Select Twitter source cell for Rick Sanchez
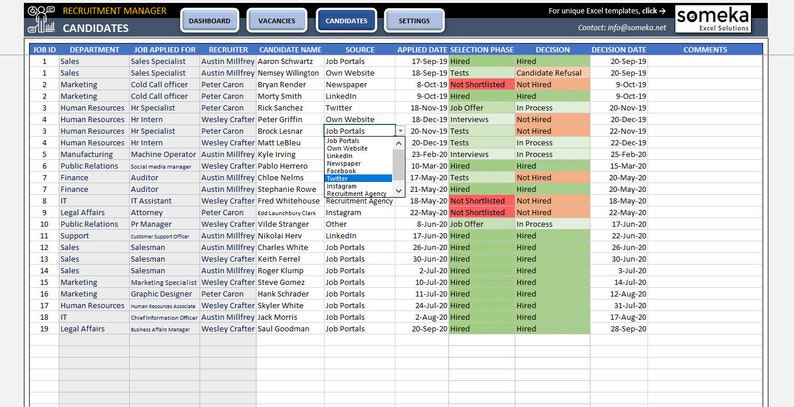This screenshot has height=407, width=794. (360, 108)
